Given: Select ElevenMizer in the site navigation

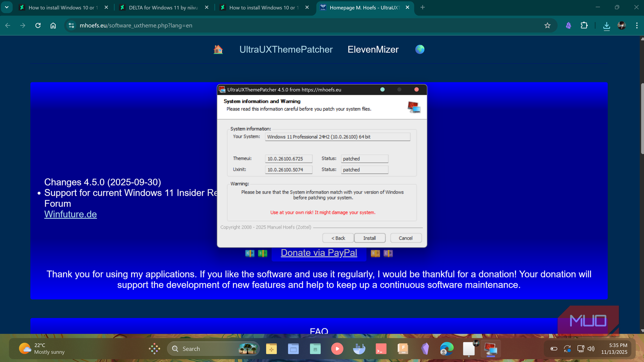Looking at the screenshot, I should pyautogui.click(x=373, y=49).
